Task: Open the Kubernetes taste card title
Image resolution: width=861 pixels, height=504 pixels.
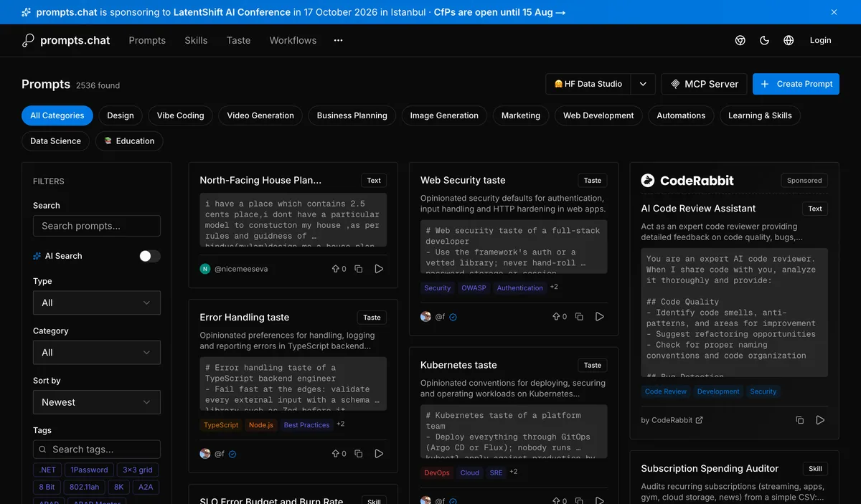Action: click(458, 365)
